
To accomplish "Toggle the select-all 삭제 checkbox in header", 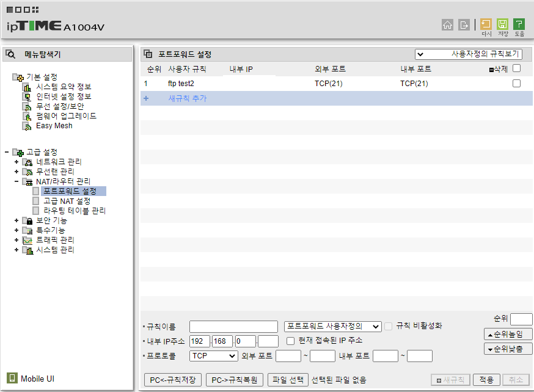I will (x=516, y=68).
